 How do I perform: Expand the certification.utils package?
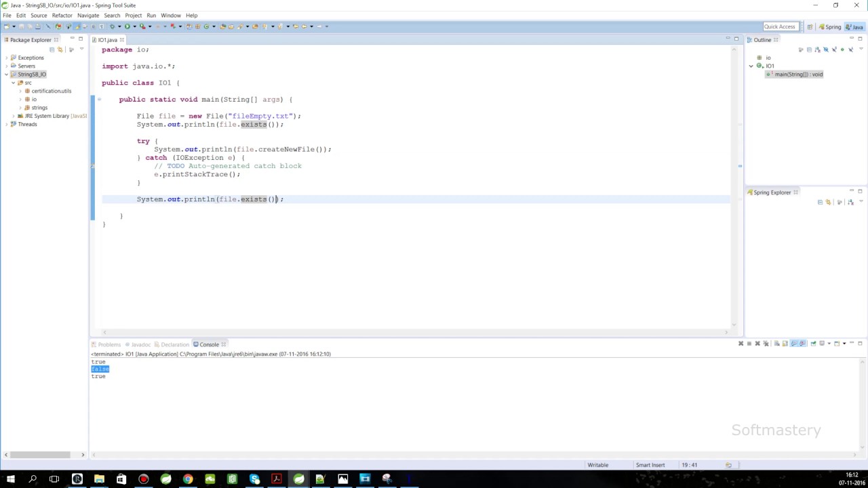20,91
